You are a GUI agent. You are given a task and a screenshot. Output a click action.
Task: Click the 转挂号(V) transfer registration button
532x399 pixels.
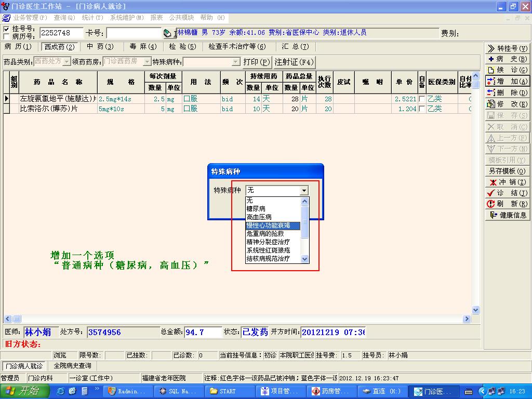point(507,48)
